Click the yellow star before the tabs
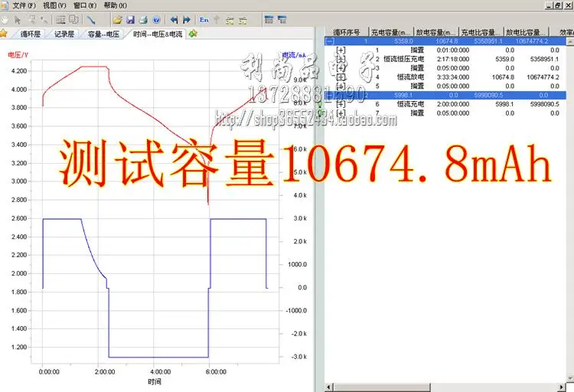The image size is (574, 392). pyautogui.click(x=4, y=34)
